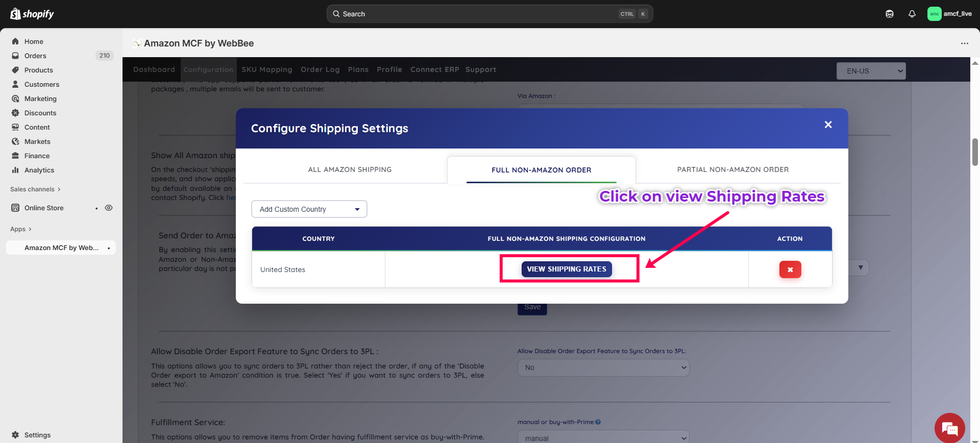Open Settings gear in sidebar
Viewport: 980px width, 443px height.
click(x=16, y=435)
